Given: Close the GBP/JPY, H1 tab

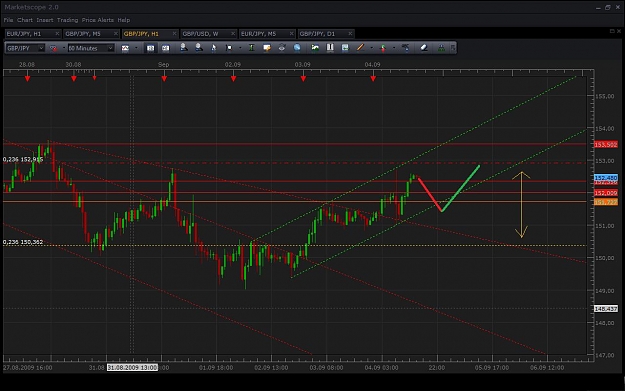Looking at the screenshot, I should coord(174,34).
